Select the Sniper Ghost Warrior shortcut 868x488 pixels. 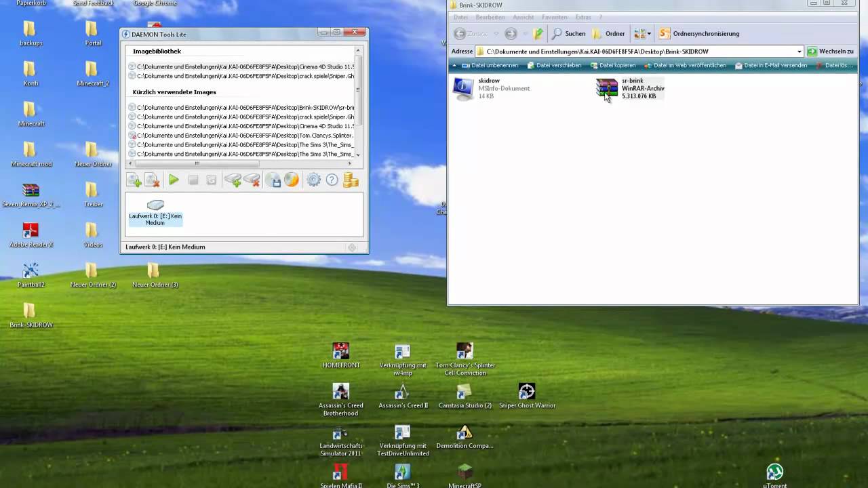[527, 396]
